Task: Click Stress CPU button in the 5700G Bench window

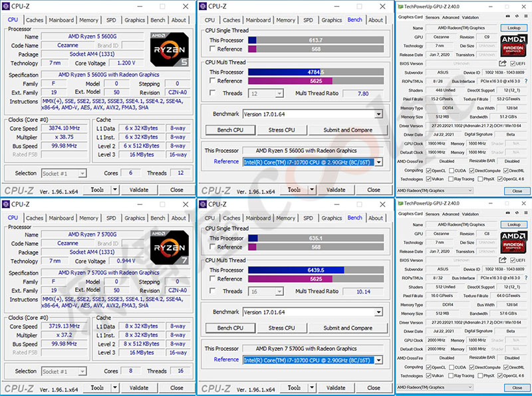Action: 281,328
